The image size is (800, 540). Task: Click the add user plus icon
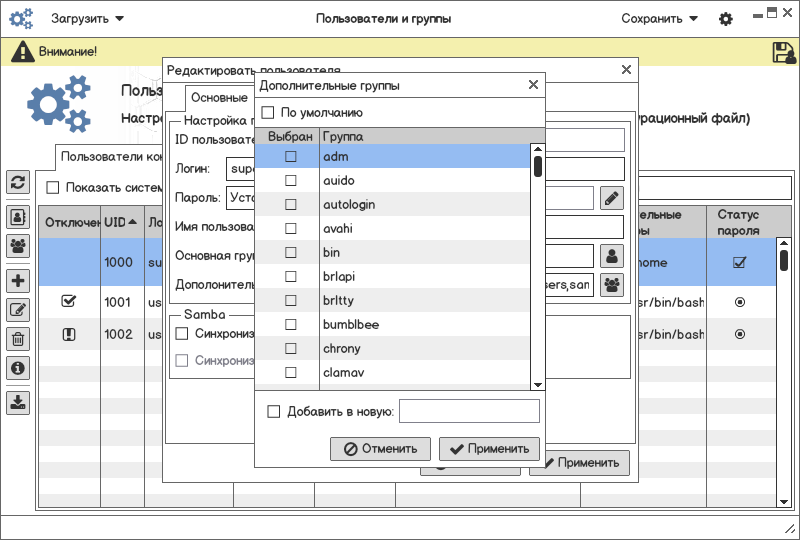pos(18,281)
